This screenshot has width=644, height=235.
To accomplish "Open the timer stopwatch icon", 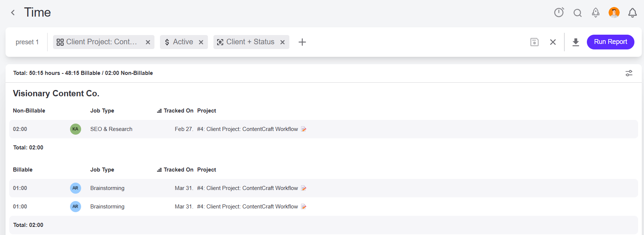I will (559, 13).
